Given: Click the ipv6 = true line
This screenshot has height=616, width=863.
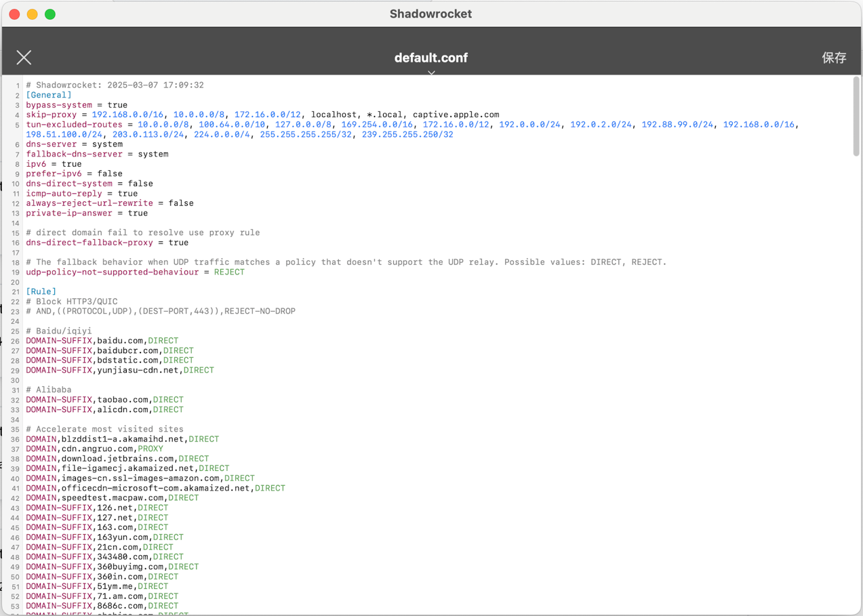Looking at the screenshot, I should 54,164.
